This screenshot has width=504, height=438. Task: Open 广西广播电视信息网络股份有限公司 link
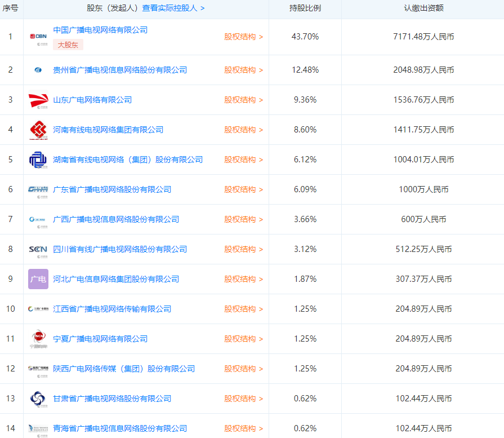[116, 219]
